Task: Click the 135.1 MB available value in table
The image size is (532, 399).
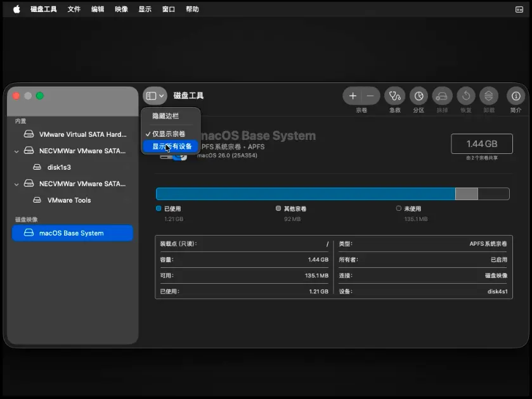Action: [316, 275]
